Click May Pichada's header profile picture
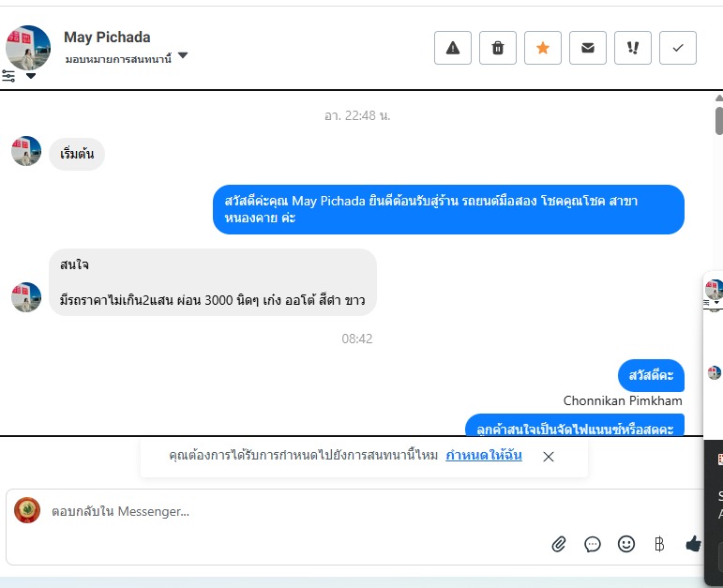Viewport: 723px width, 588px height. pos(28,48)
